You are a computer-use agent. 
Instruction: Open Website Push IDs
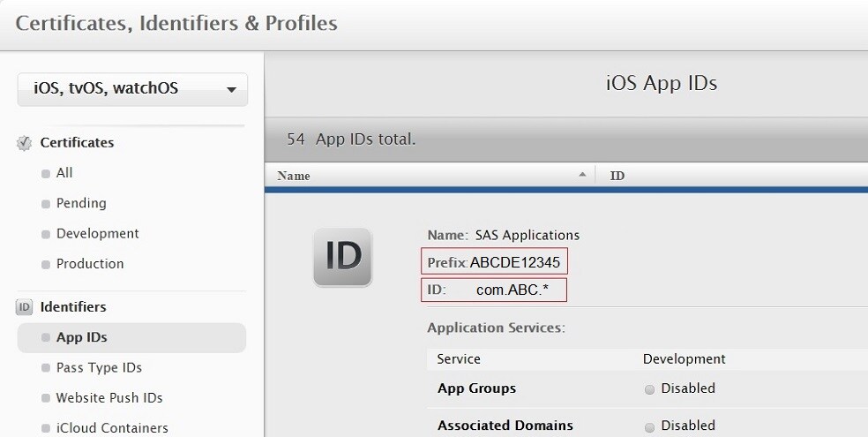[x=109, y=398]
